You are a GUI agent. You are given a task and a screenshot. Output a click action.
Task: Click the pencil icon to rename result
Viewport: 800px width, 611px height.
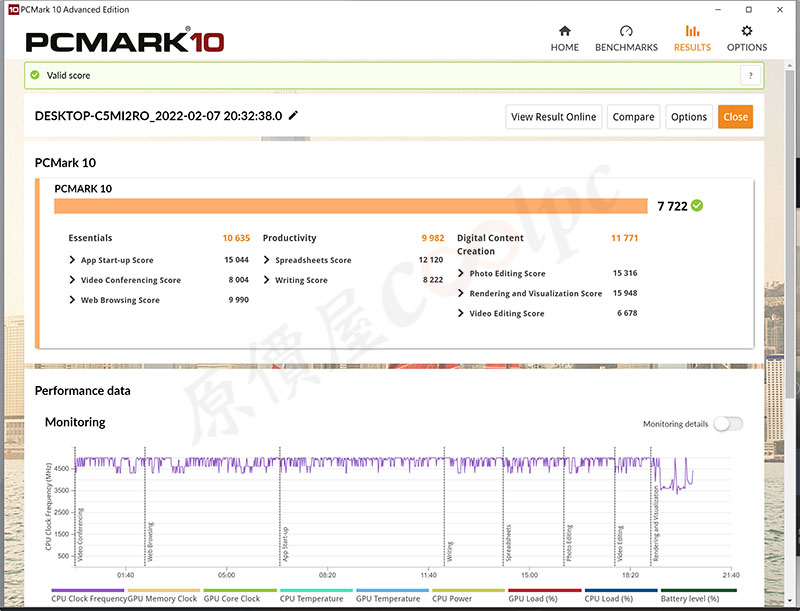pos(293,116)
